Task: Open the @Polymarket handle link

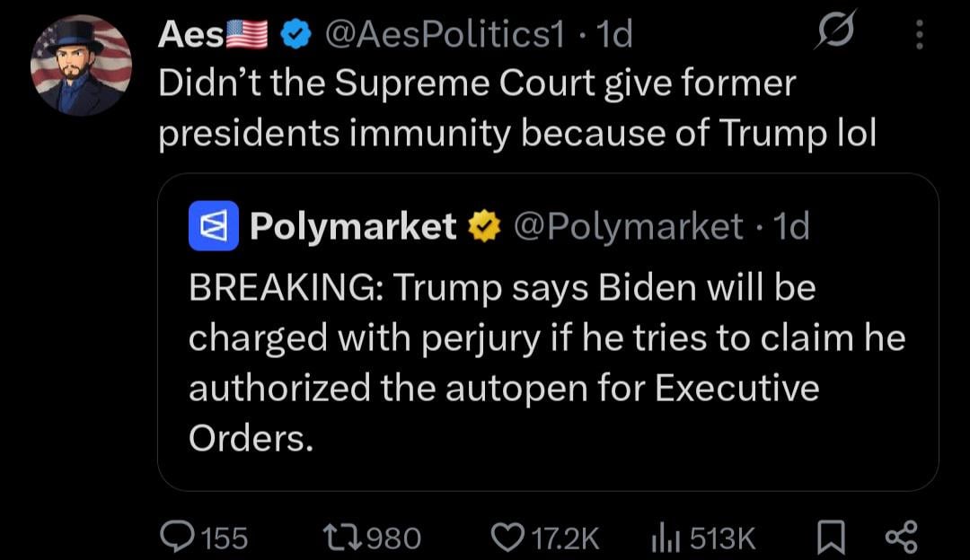Action: point(628,227)
